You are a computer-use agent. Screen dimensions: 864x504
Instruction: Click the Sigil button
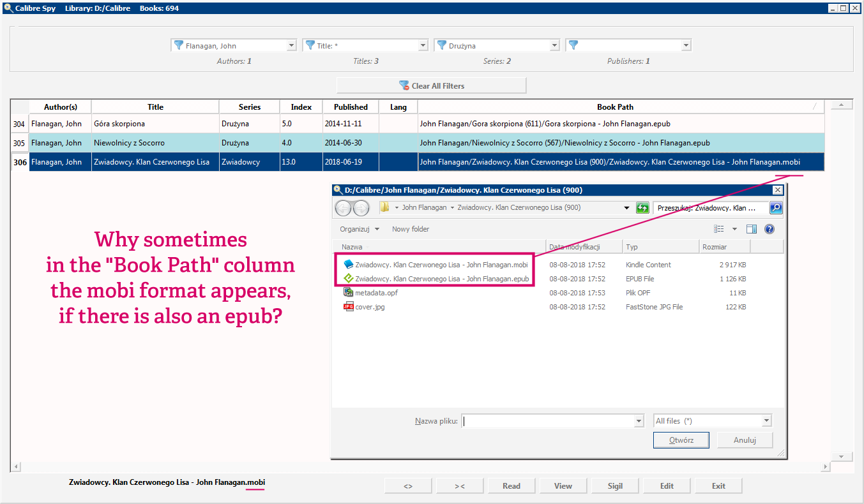coord(615,485)
